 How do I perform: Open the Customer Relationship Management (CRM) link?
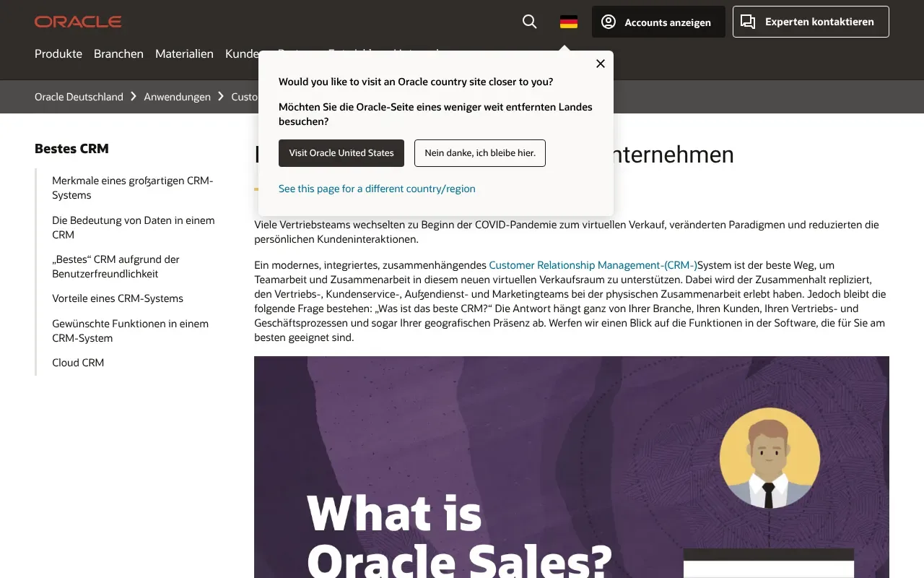tap(593, 264)
